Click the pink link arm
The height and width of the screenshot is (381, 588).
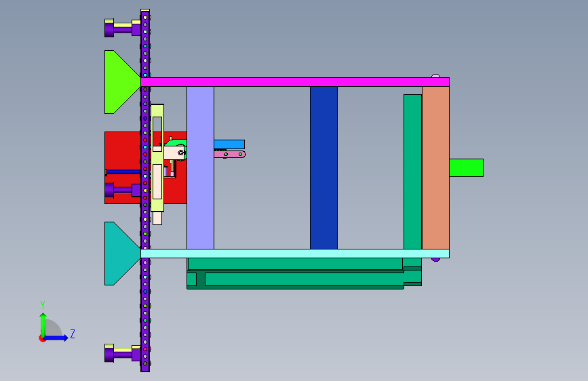point(229,154)
